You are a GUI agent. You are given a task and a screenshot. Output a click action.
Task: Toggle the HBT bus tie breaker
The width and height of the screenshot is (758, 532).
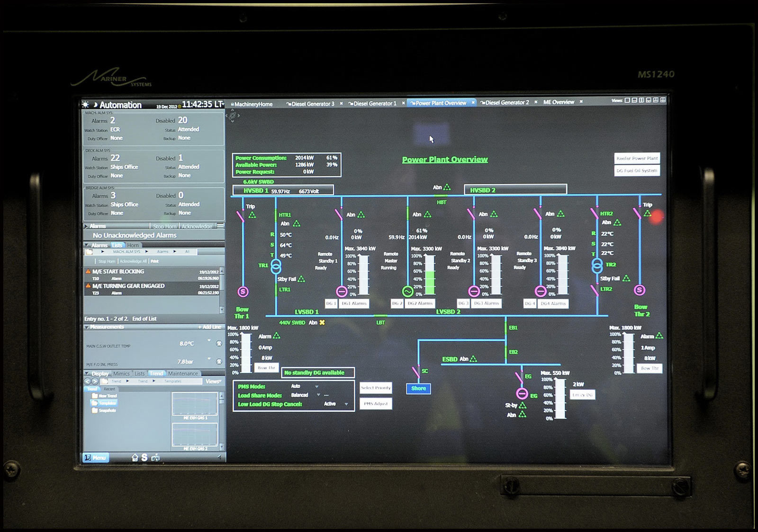tap(441, 196)
